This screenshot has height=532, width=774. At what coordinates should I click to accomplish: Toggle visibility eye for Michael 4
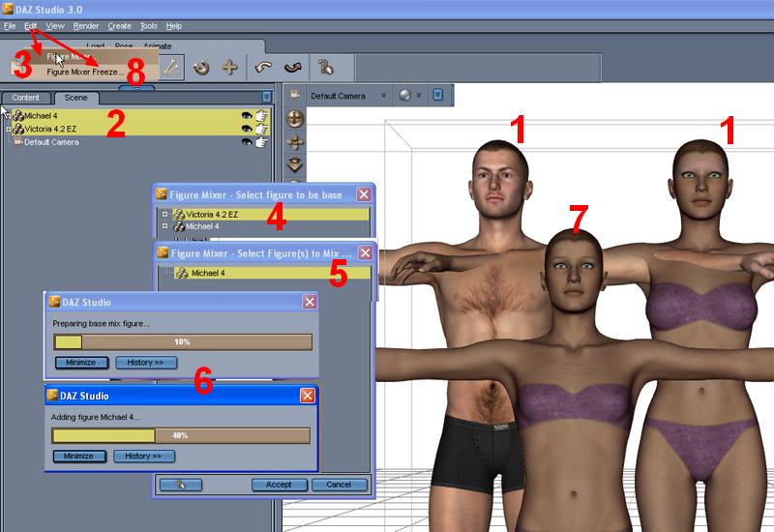(x=247, y=115)
